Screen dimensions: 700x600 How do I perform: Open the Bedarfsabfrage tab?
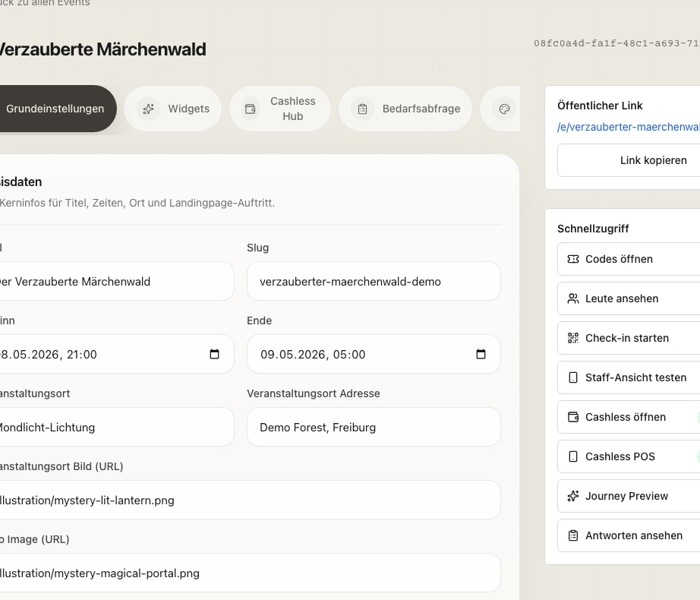click(405, 109)
